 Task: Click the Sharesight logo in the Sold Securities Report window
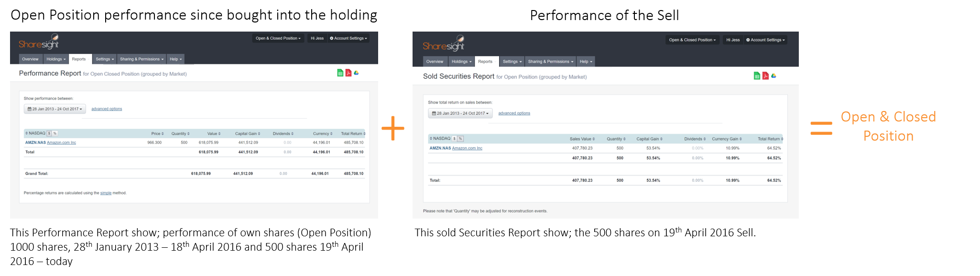point(443,44)
